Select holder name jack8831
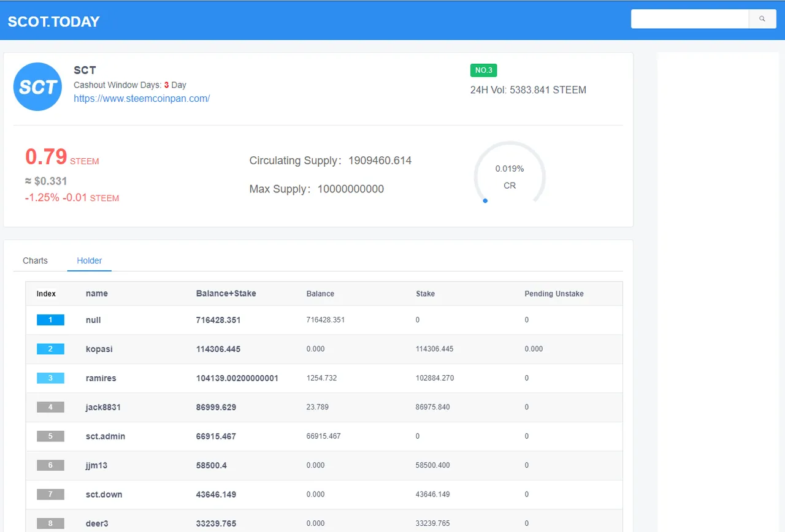The image size is (785, 532). click(104, 407)
